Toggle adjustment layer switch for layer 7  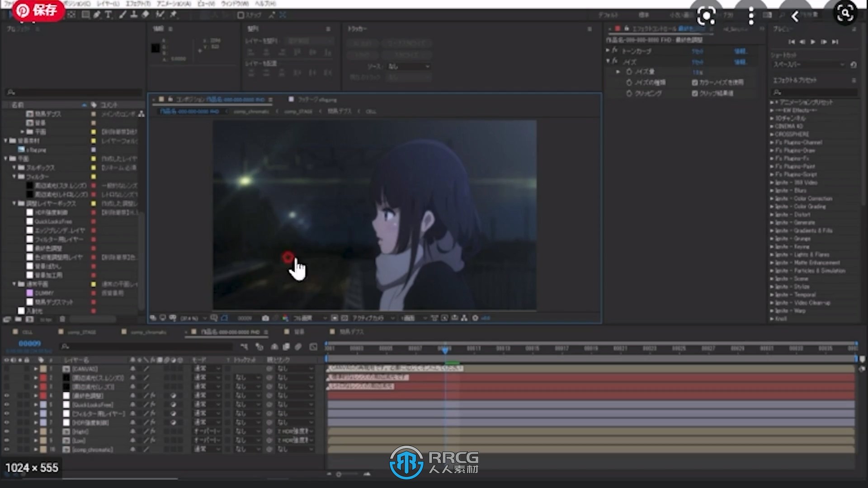tap(173, 422)
